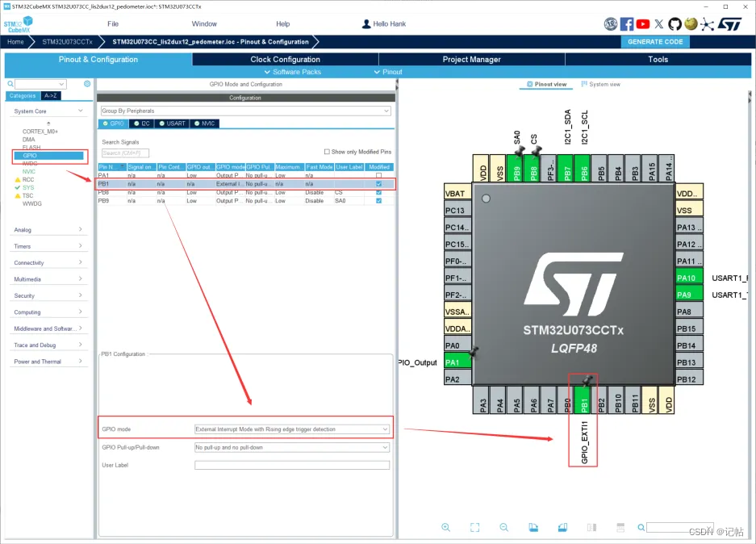Image resolution: width=756 pixels, height=544 pixels.
Task: Open the ST community network icon
Action: pos(707,24)
